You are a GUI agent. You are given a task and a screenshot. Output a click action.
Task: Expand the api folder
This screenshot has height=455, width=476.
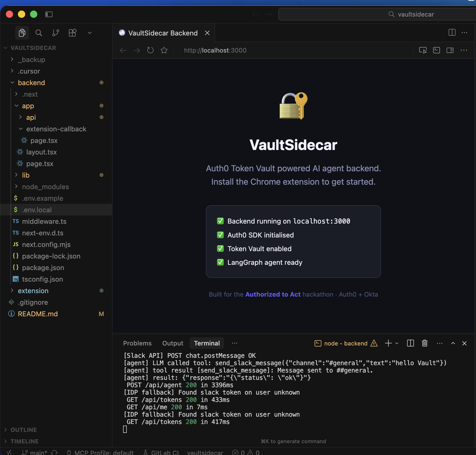coord(56,117)
